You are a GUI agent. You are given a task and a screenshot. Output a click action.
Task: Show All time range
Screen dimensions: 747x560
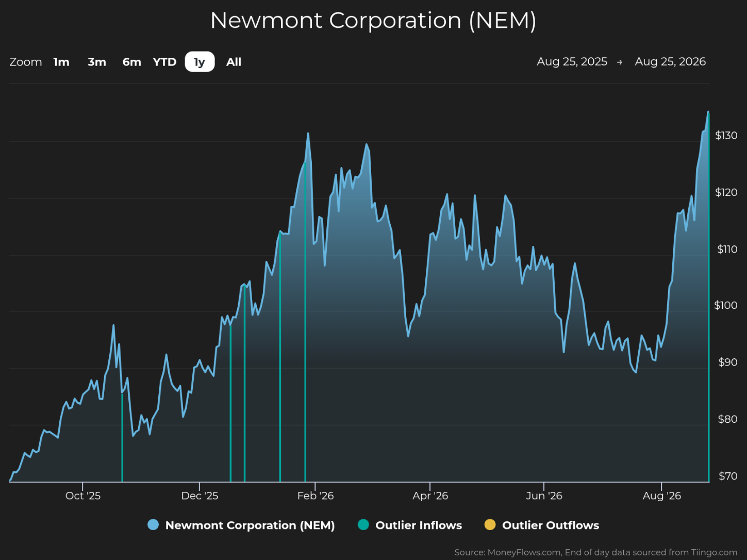click(x=234, y=62)
